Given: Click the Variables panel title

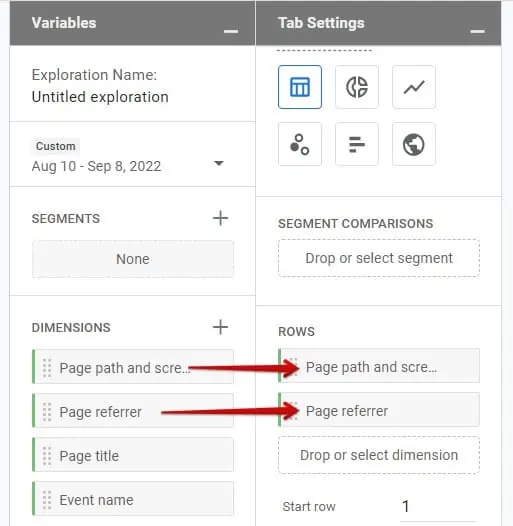Looking at the screenshot, I should (x=64, y=23).
